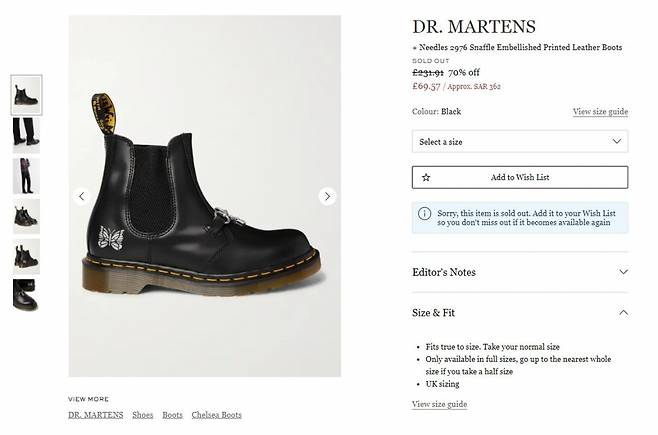
Task: Collapse the Size & Fit section chevron
Action: [x=624, y=313]
